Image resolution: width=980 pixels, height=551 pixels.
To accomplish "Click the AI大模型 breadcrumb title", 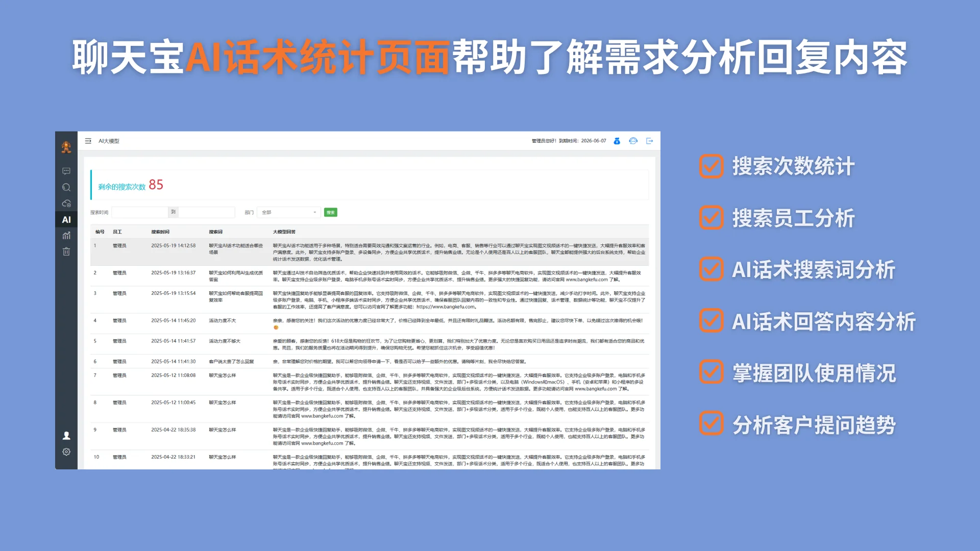I will click(109, 141).
